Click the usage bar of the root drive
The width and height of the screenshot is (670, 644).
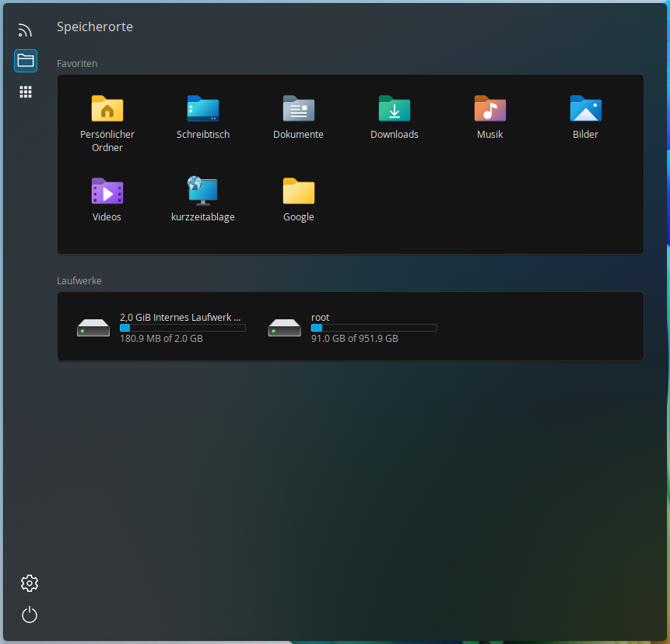pos(374,328)
